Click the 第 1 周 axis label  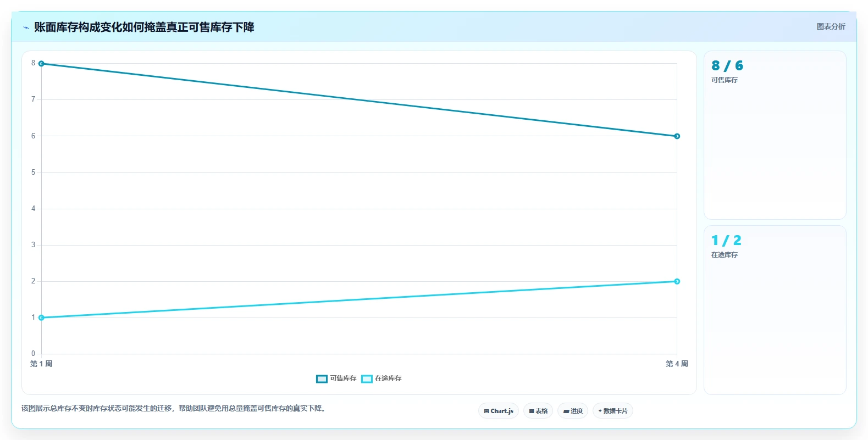(41, 364)
